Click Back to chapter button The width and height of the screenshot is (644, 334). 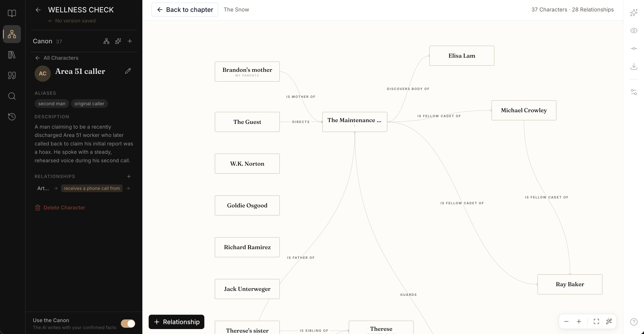pos(185,10)
